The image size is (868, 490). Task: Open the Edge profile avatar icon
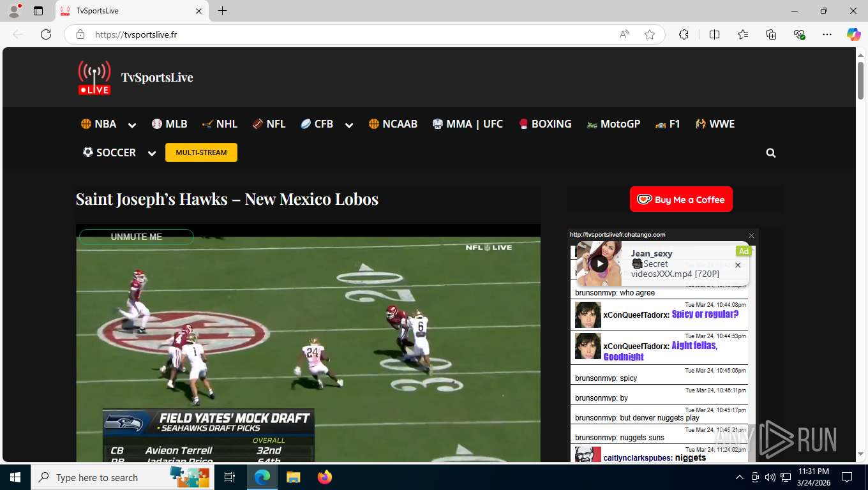tap(14, 11)
